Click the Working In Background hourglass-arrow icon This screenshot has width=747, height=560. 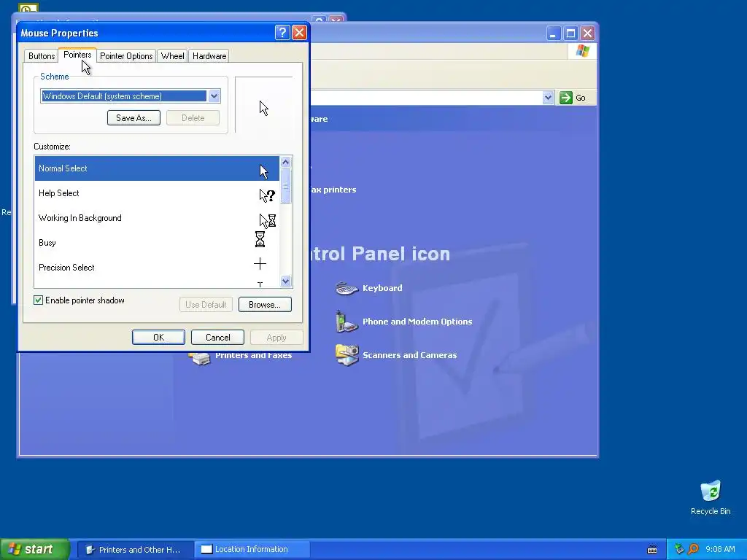[267, 220]
